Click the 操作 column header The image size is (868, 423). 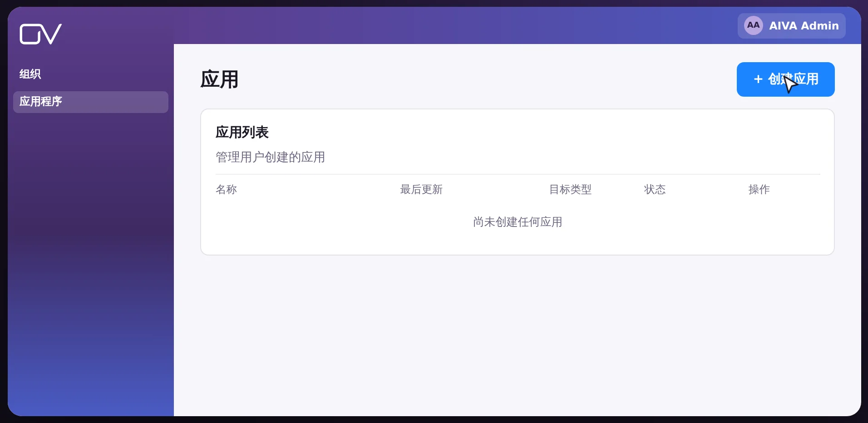(759, 189)
